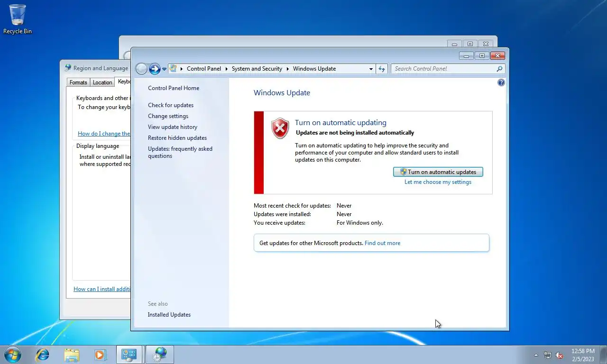This screenshot has height=364, width=607.
Task: Open Updates: frequently asked questions
Action: pyautogui.click(x=180, y=152)
